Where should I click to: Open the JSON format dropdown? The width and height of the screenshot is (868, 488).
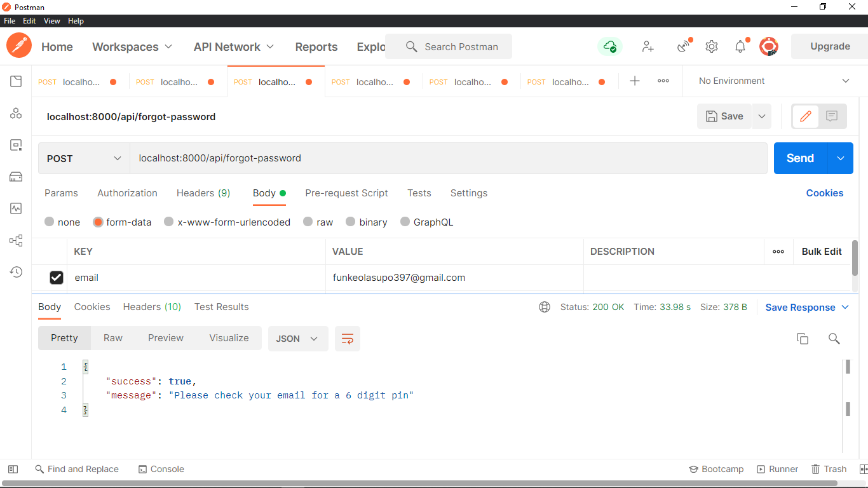coord(297,339)
